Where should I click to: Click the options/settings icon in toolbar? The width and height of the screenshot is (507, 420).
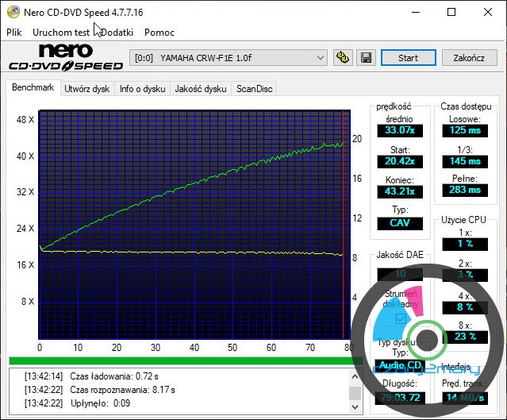click(343, 58)
